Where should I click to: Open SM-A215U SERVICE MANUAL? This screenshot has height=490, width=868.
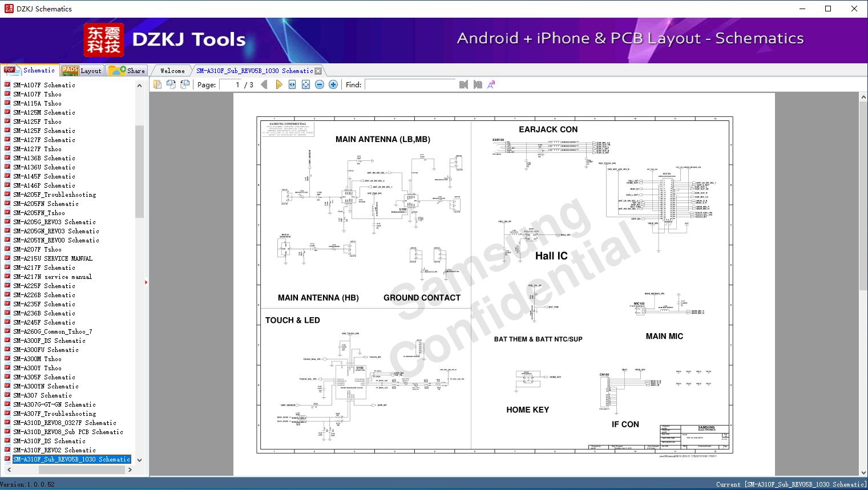point(53,258)
